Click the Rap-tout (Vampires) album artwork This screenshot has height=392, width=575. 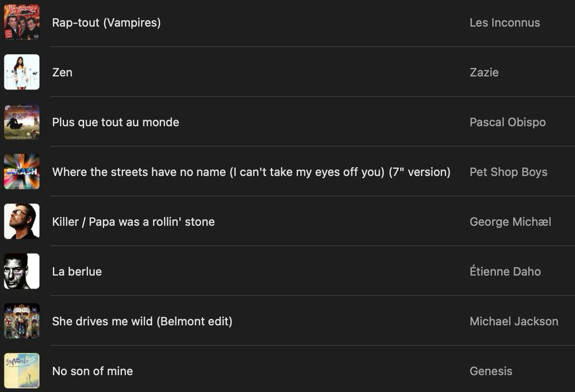click(x=22, y=22)
